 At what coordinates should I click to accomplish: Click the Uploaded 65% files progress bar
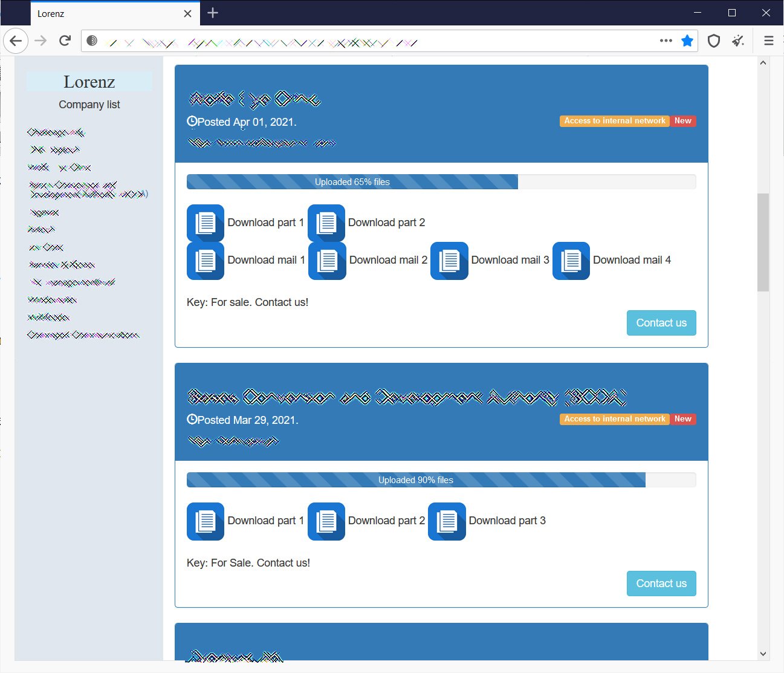tap(441, 181)
